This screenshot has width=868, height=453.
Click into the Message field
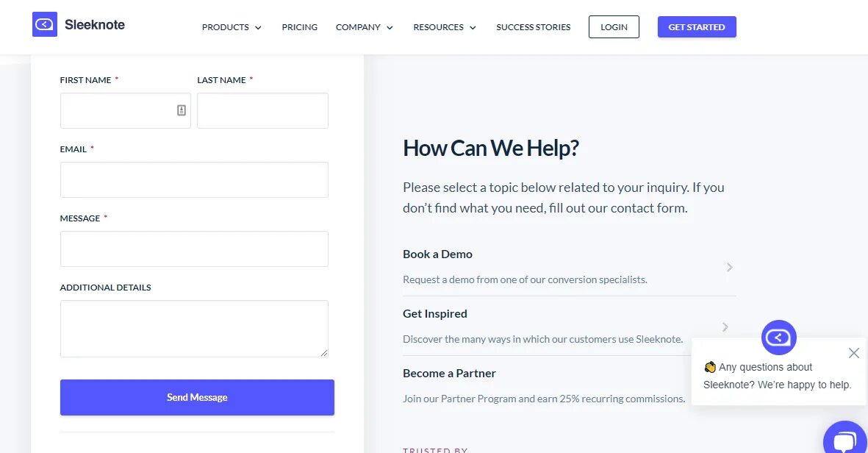pyautogui.click(x=194, y=249)
